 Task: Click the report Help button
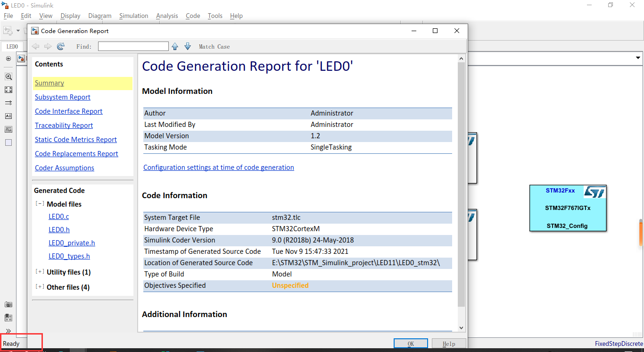click(x=449, y=344)
